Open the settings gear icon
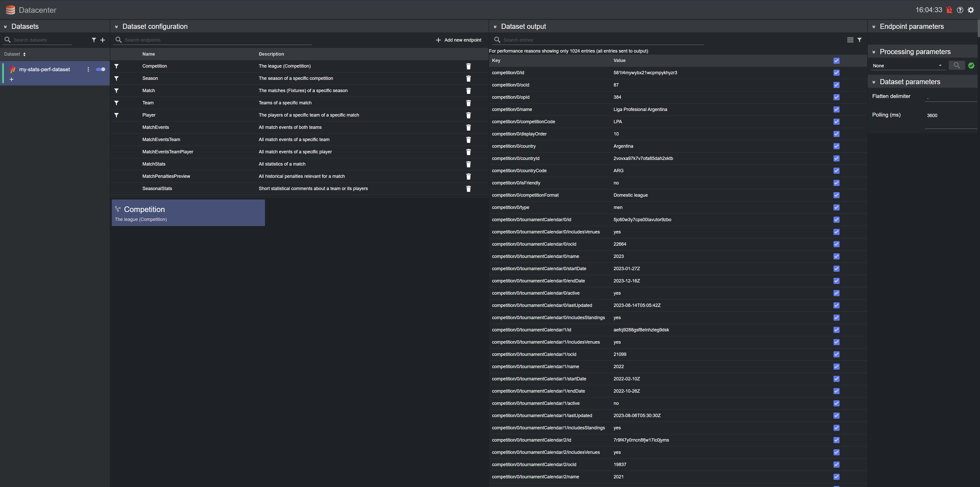Viewport: 980px width, 487px height. [971, 10]
